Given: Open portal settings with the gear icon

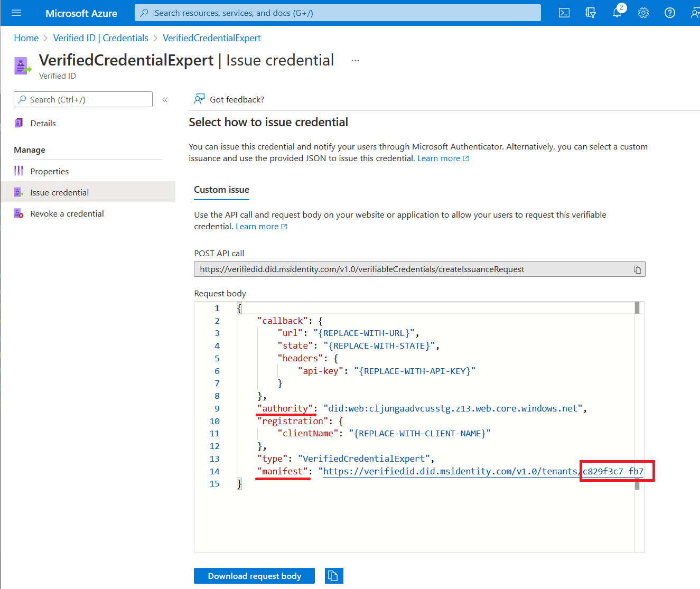Looking at the screenshot, I should (643, 13).
